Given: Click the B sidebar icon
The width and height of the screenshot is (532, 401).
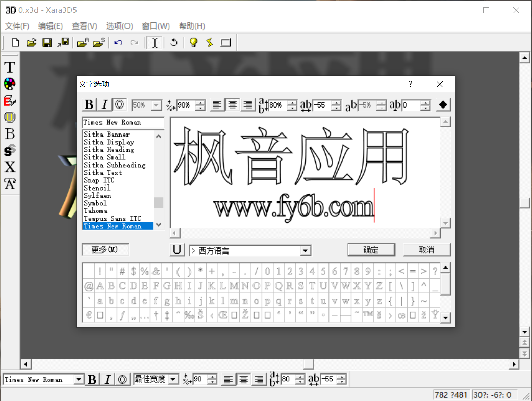Looking at the screenshot, I should [x=10, y=134].
